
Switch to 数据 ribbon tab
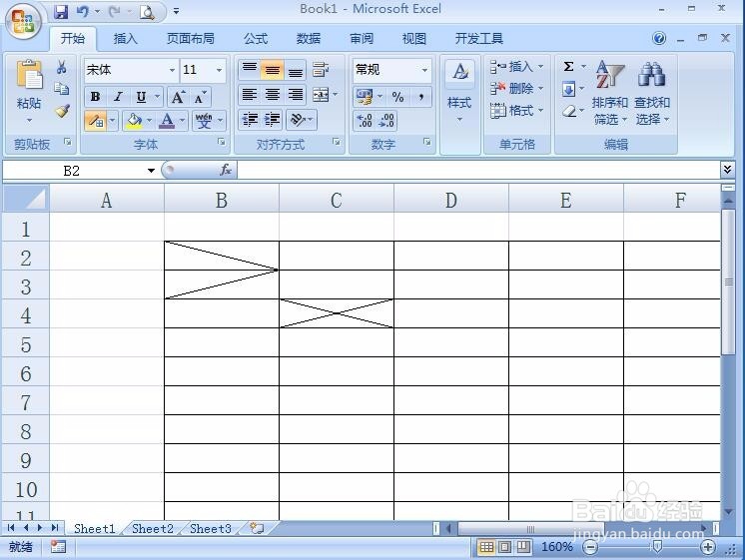click(x=309, y=39)
